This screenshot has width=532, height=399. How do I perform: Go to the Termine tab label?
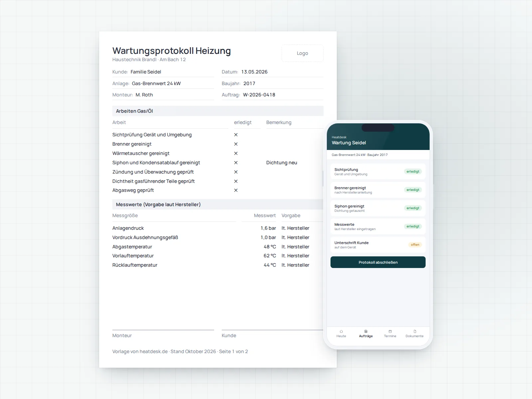point(390,336)
